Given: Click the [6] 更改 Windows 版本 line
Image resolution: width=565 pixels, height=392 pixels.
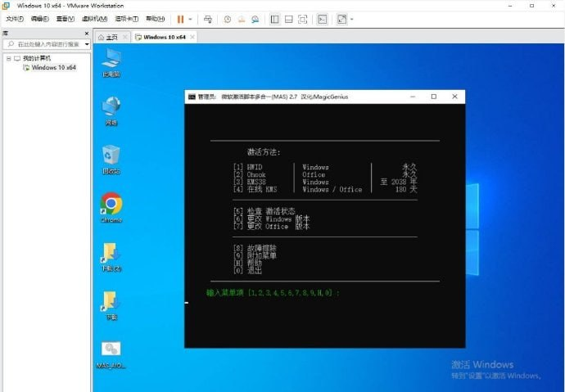Looking at the screenshot, I should [x=271, y=219].
